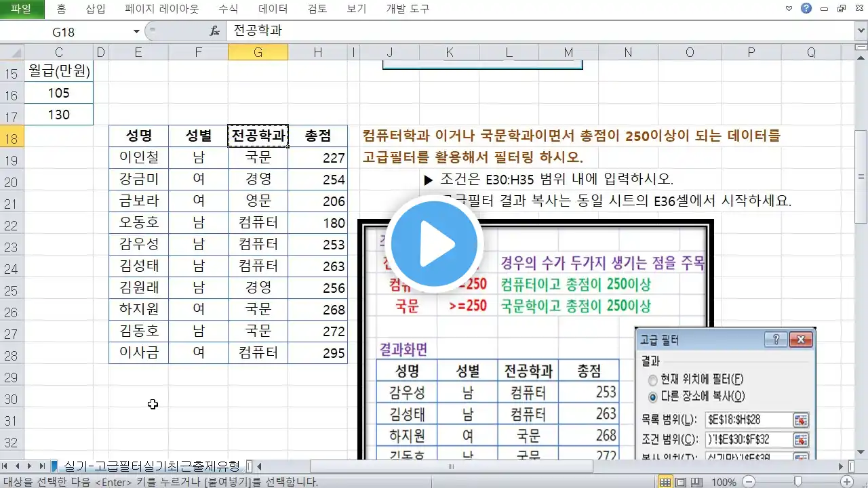Open the 파일 (File) tab
Screen dimensions: 868x488
click(21, 9)
